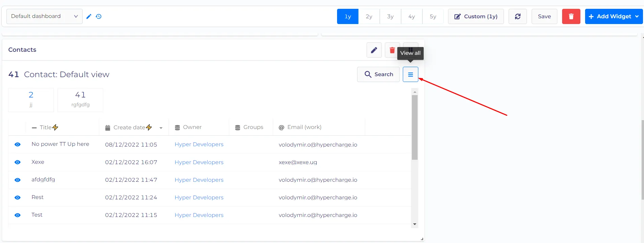Open the Create date sort arrow

click(x=161, y=128)
